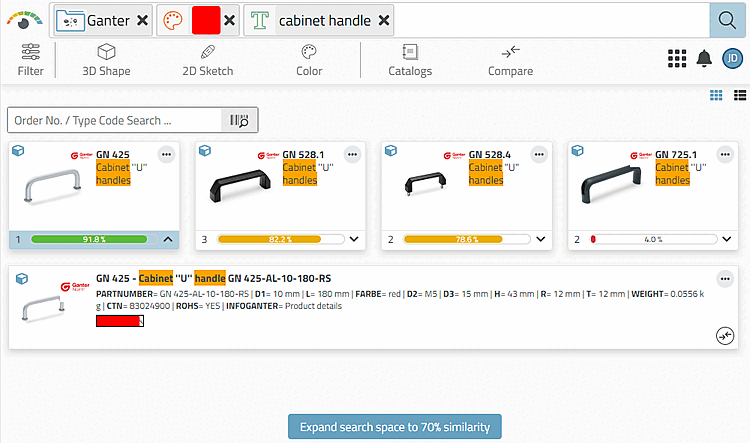Open more options on GN 528.1 card

pos(353,155)
